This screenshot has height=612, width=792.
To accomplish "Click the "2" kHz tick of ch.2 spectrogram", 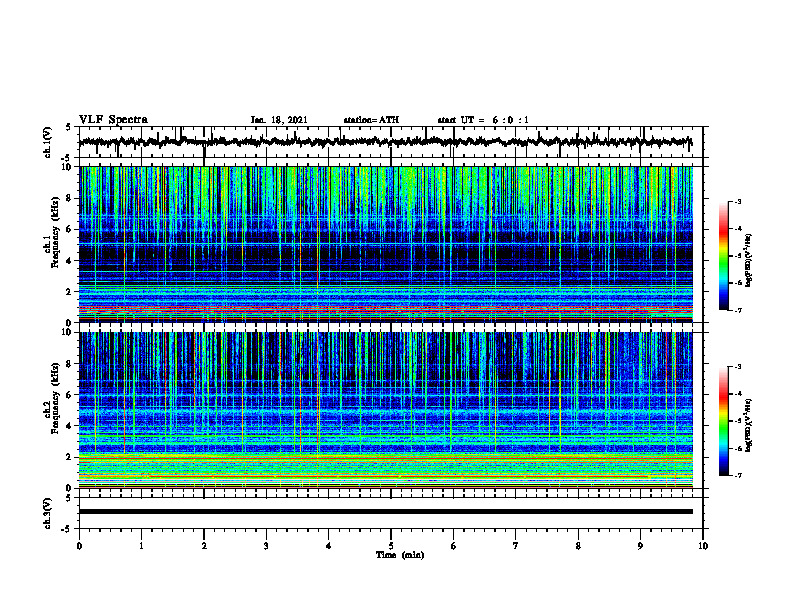I will [x=70, y=457].
